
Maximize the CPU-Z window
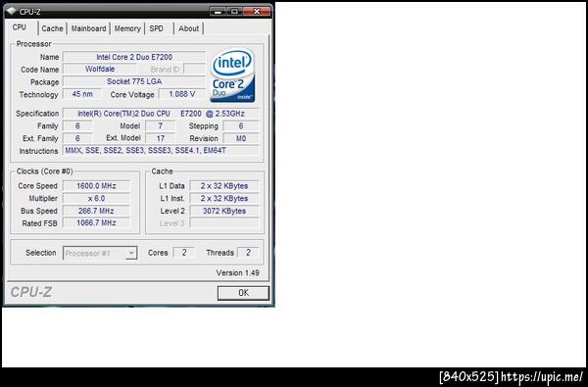click(x=234, y=11)
